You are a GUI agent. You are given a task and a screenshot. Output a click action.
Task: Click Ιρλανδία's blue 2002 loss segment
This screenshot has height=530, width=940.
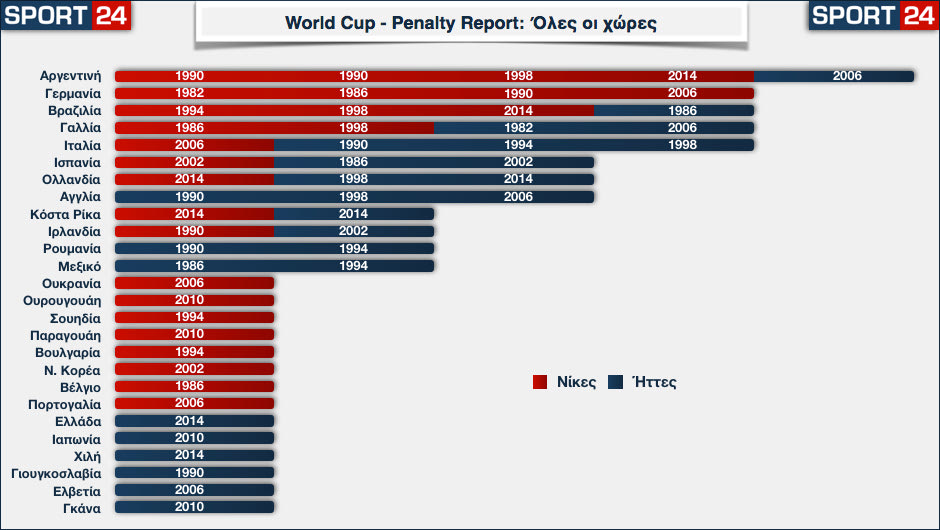pyautogui.click(x=353, y=231)
